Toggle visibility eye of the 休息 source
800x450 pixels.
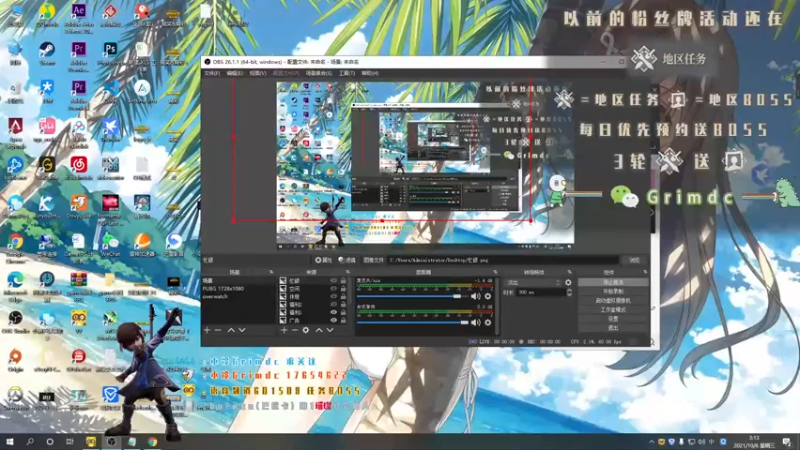pos(334,296)
